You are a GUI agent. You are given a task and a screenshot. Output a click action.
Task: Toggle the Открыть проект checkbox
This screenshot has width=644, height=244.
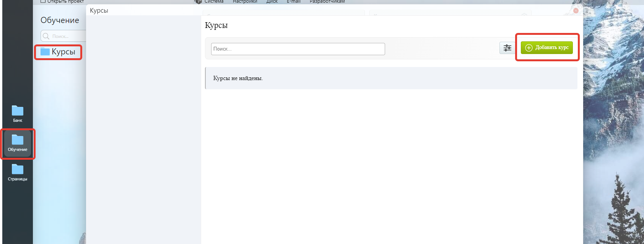[x=43, y=2]
